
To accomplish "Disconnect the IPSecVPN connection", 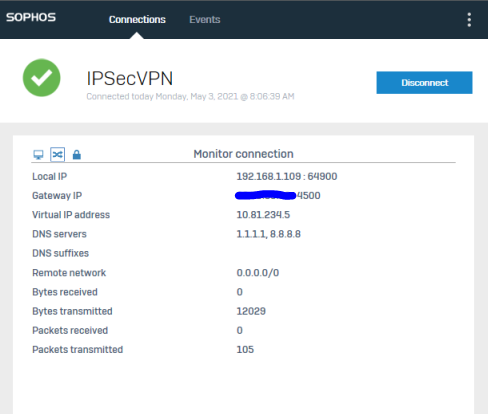I will [x=424, y=83].
